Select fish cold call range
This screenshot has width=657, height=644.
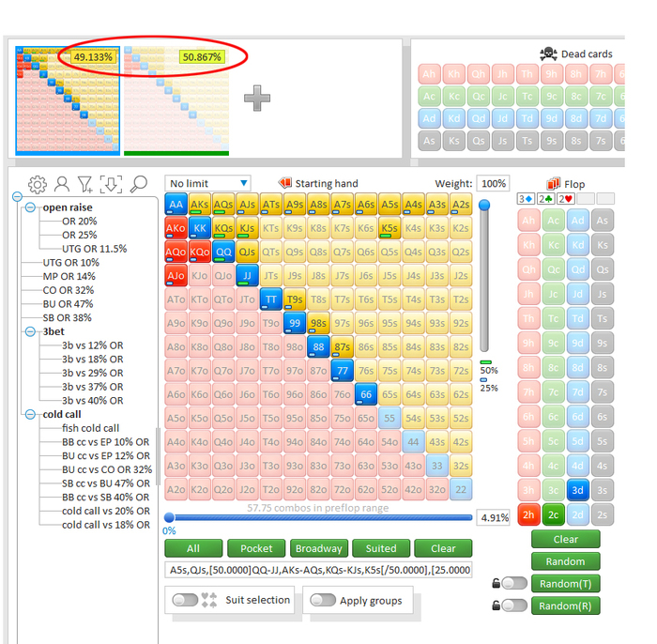[x=90, y=428]
